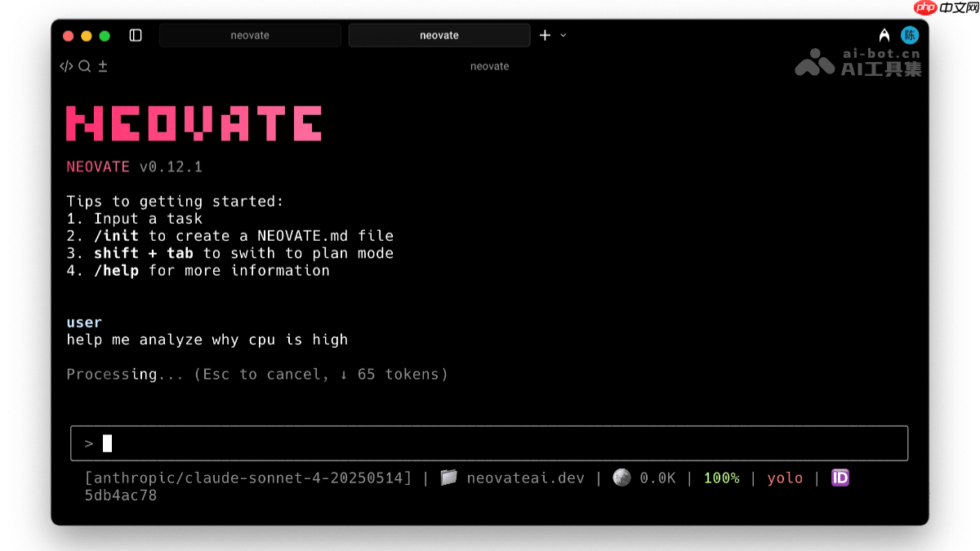Open the chevron dropdown next to the plus
The width and height of the screenshot is (980, 551).
point(562,35)
